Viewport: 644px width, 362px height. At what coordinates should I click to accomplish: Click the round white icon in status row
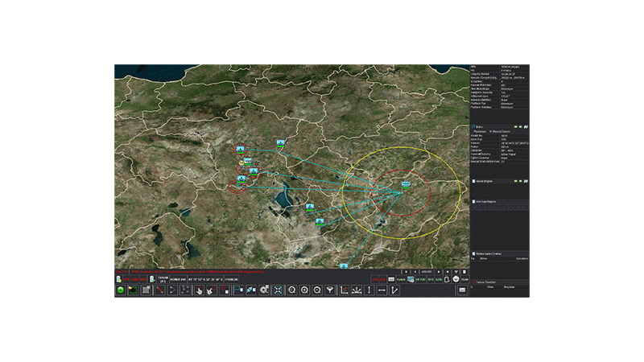[x=456, y=279]
